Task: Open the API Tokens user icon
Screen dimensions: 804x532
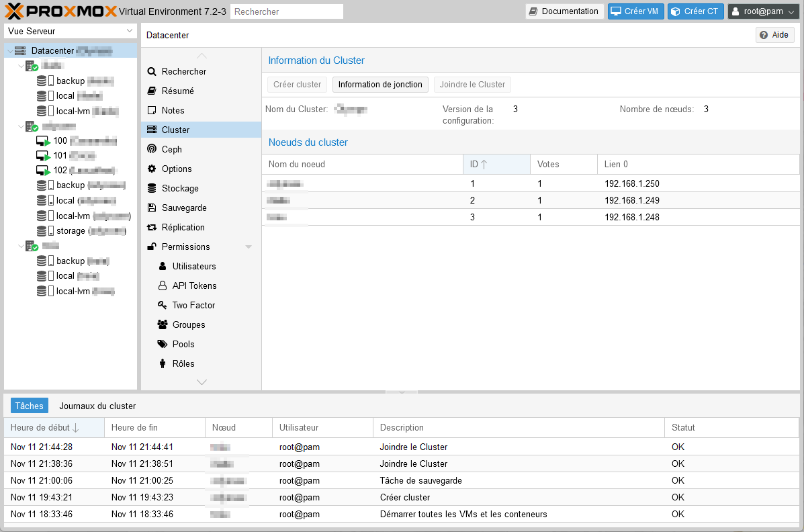Action: pyautogui.click(x=163, y=285)
